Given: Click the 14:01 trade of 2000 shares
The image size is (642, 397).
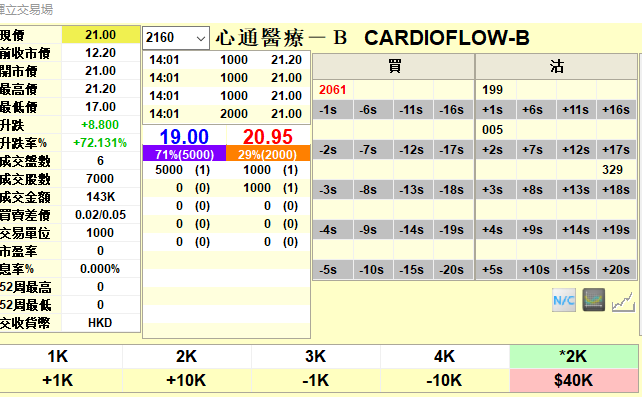Looking at the screenshot, I should coord(226,114).
